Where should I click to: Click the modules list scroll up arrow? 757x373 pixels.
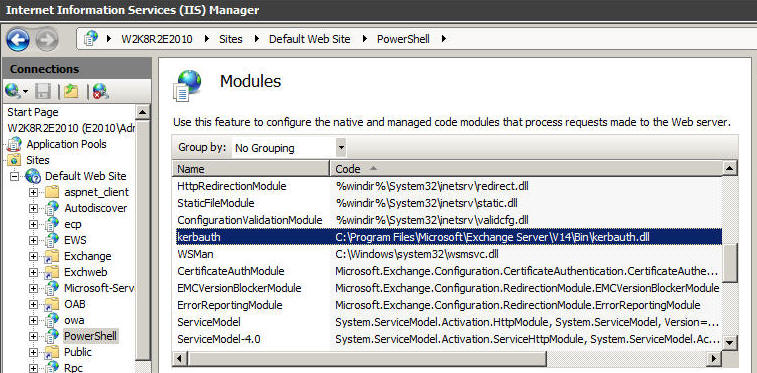click(730, 168)
